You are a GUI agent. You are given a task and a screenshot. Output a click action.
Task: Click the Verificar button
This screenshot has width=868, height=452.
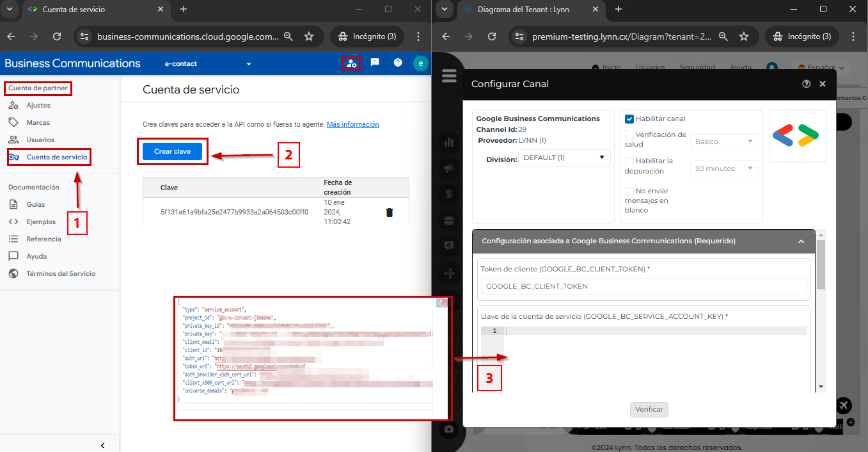649,409
